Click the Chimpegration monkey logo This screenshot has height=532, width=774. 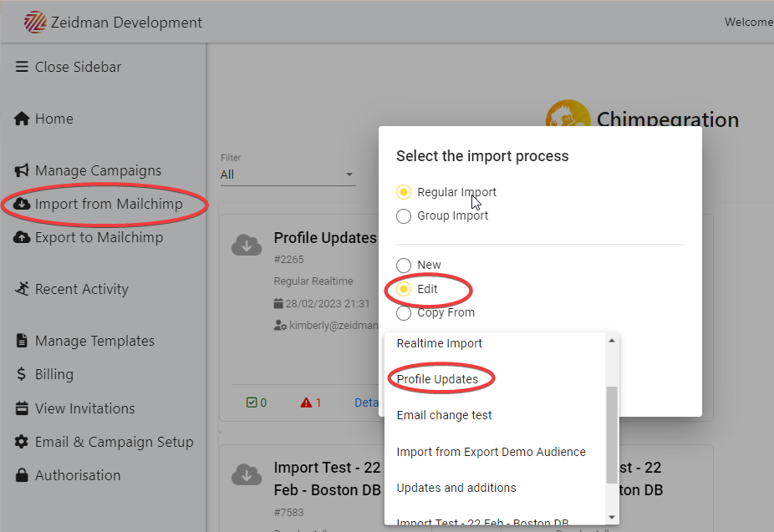click(x=568, y=114)
